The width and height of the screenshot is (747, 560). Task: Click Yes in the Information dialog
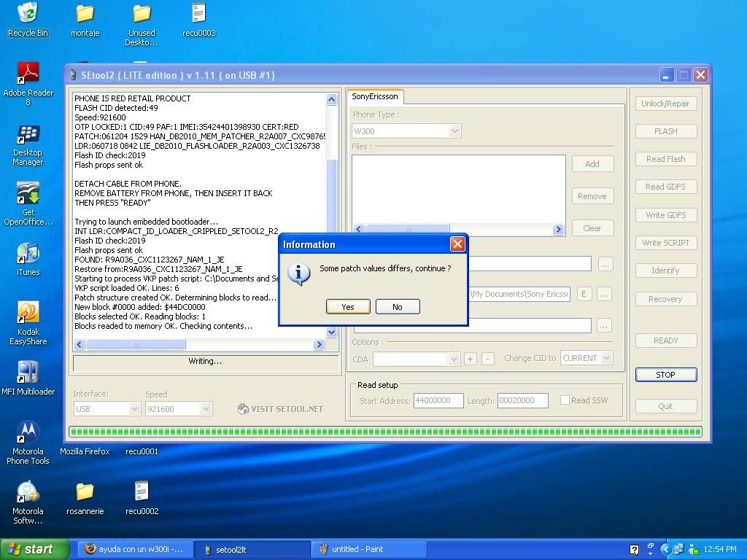(x=348, y=307)
